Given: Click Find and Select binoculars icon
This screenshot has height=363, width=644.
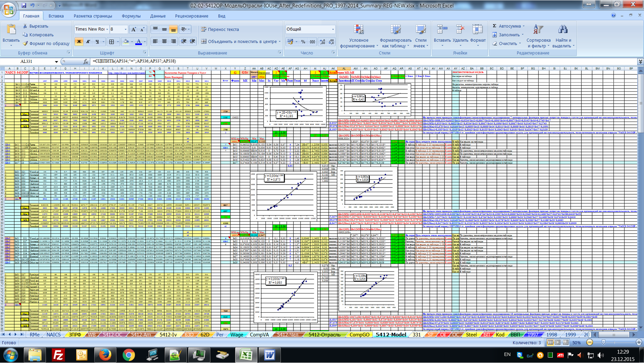Looking at the screenshot, I should pos(563,36).
